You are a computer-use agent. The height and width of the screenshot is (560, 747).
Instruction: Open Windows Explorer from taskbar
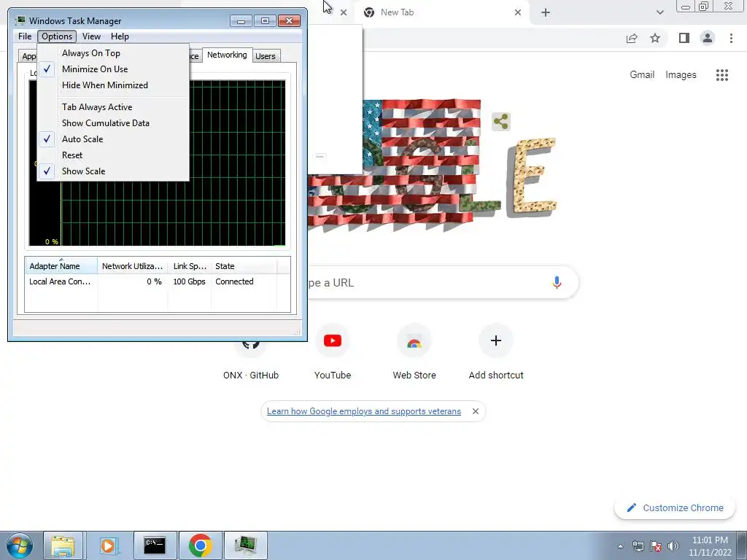63,545
